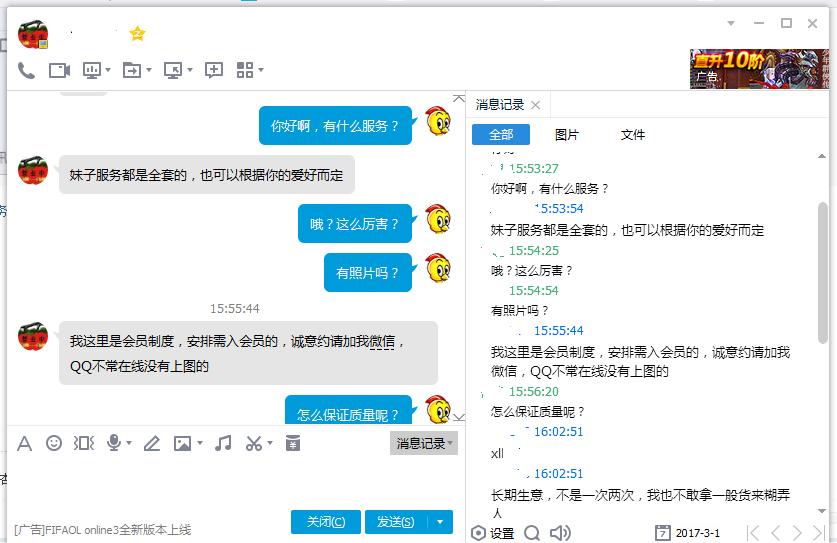Click the 你好啊，有什么服务？ chat bubble
The width and height of the screenshot is (837, 543).
click(335, 125)
